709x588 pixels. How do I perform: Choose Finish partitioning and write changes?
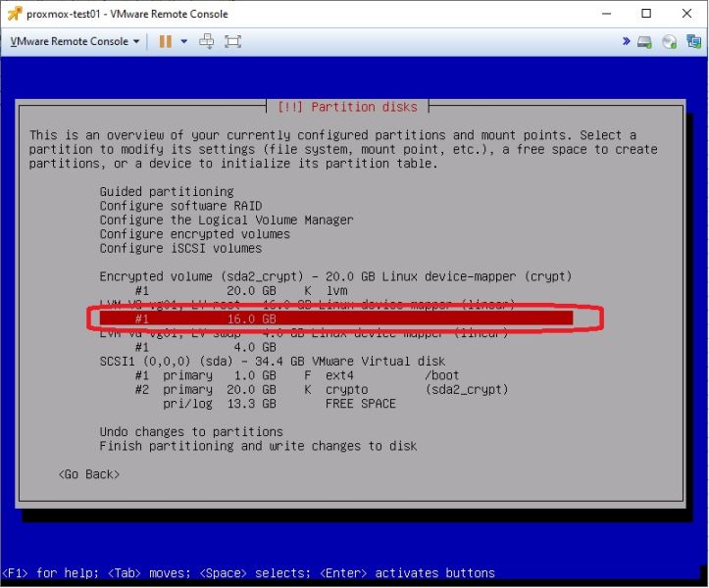[258, 446]
